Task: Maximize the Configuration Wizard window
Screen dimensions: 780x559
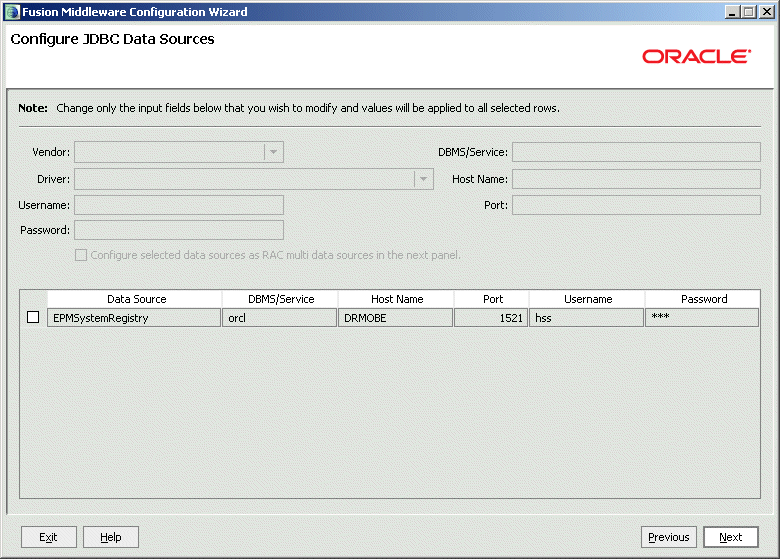Action: click(749, 11)
